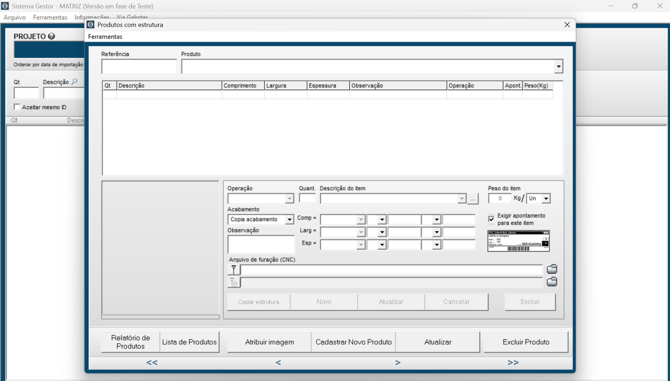Click the Cancelar button
The image size is (670, 381).
[456, 302]
